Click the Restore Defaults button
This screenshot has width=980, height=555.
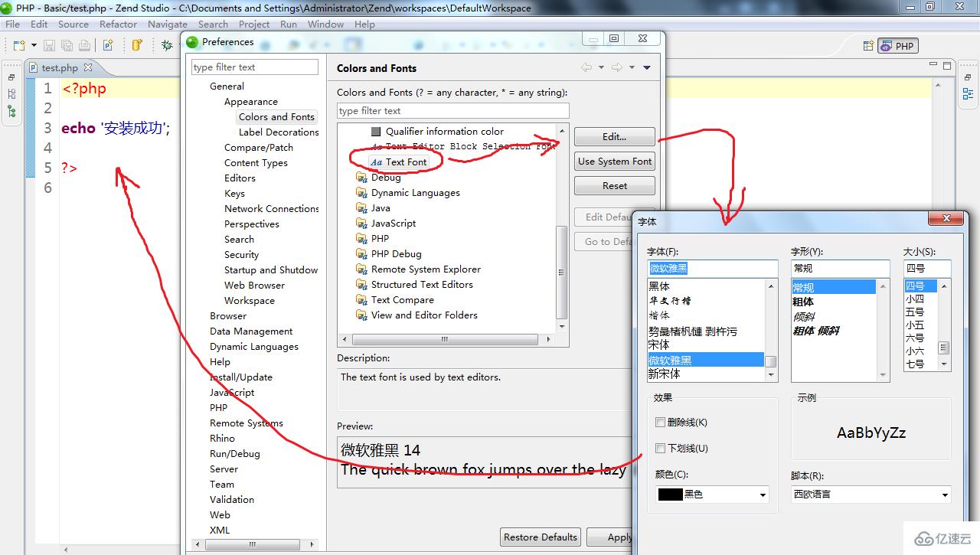coord(541,537)
